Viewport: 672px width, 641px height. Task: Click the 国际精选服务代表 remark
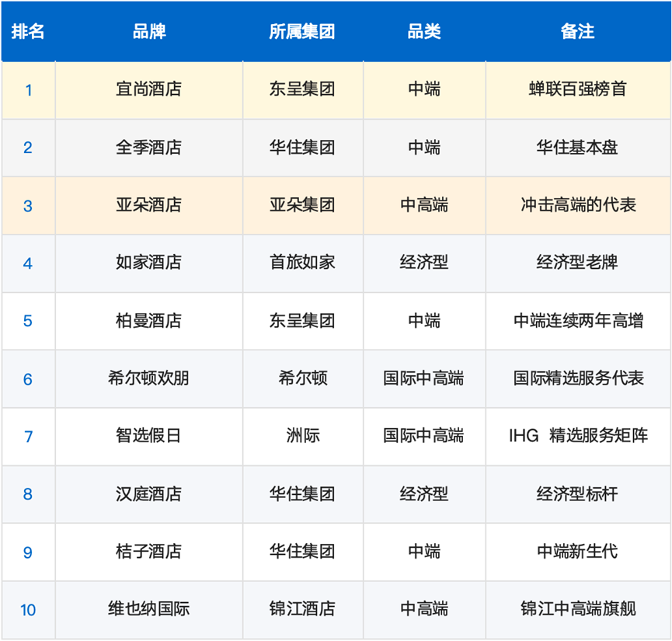point(579,378)
